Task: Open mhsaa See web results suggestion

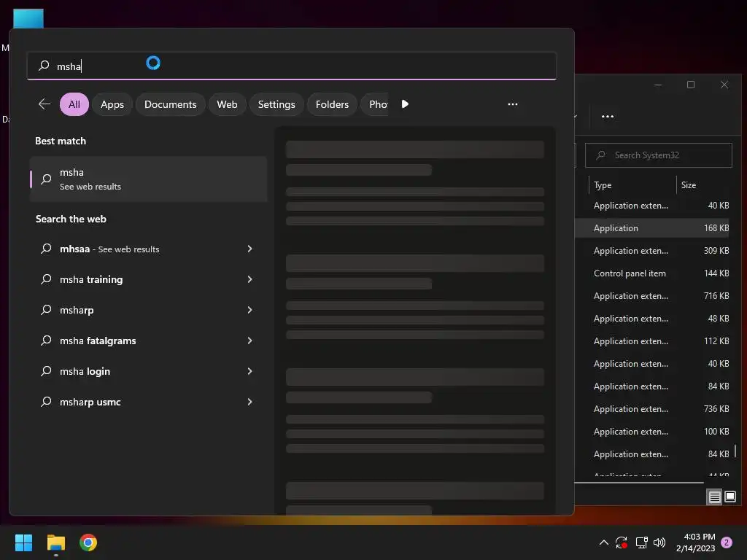Action: coord(148,249)
